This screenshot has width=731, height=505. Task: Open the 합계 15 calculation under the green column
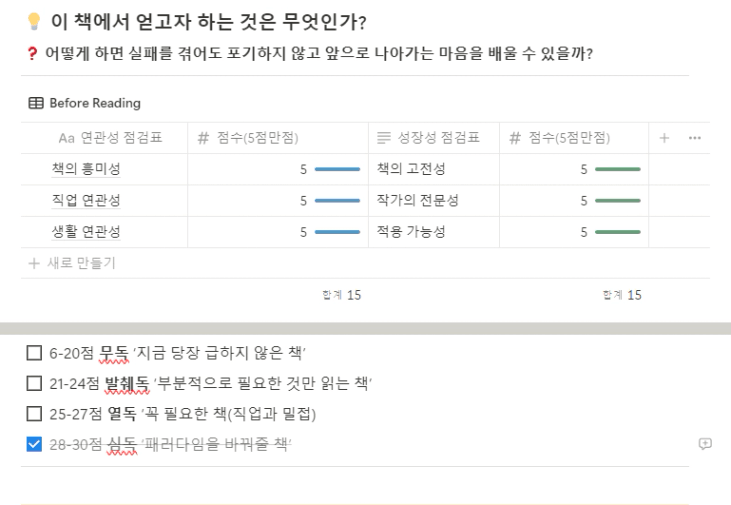coord(622,295)
